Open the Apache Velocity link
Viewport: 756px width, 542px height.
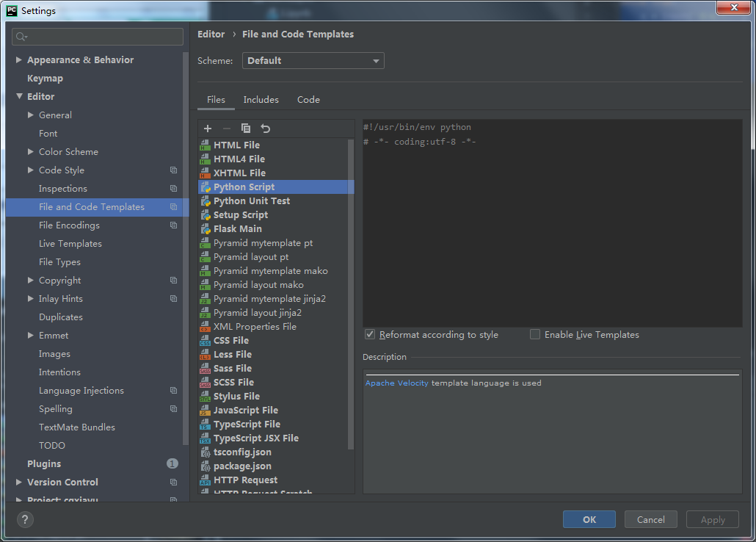tap(397, 383)
